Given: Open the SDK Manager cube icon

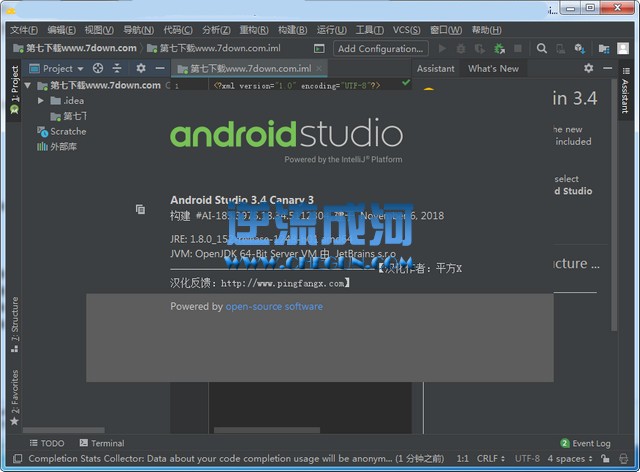Looking at the screenshot, I should [x=580, y=49].
